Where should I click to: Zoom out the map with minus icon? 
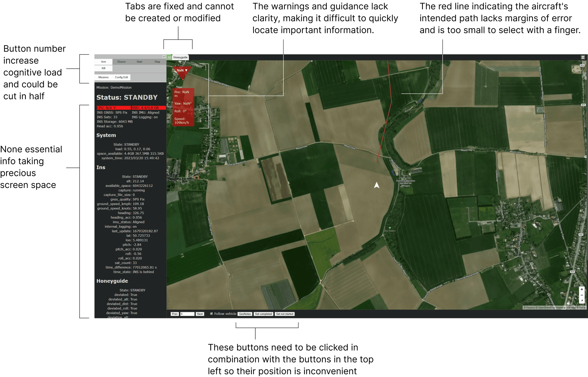[x=582, y=295]
